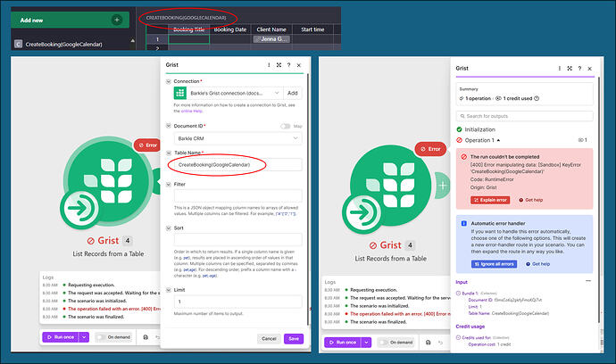Screen dimensions: 616x364
Task: Click the plus icon on Add new
Action: pos(117,20)
